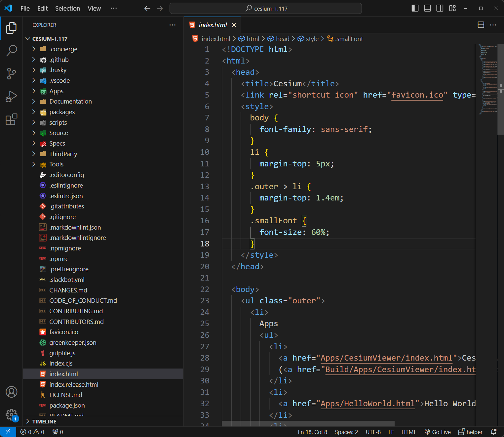Expand the packages folder
This screenshot has width=504, height=437.
[103, 112]
